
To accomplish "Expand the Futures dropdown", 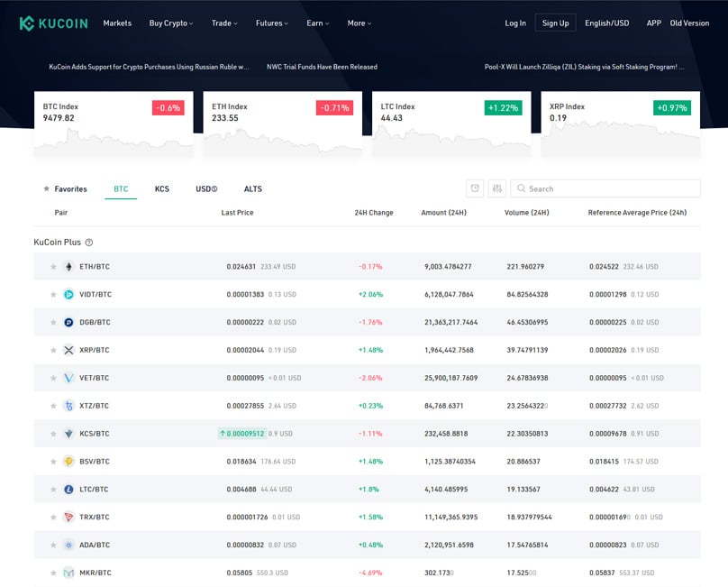I will pyautogui.click(x=271, y=23).
